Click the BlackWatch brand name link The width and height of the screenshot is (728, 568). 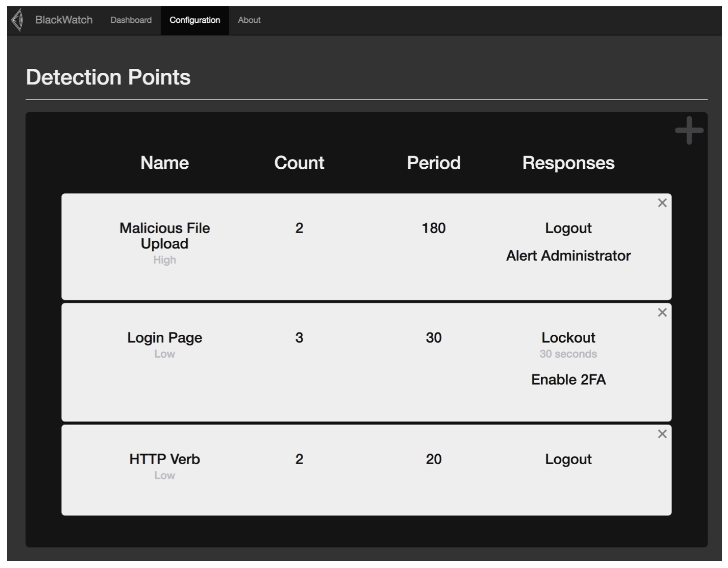[64, 20]
